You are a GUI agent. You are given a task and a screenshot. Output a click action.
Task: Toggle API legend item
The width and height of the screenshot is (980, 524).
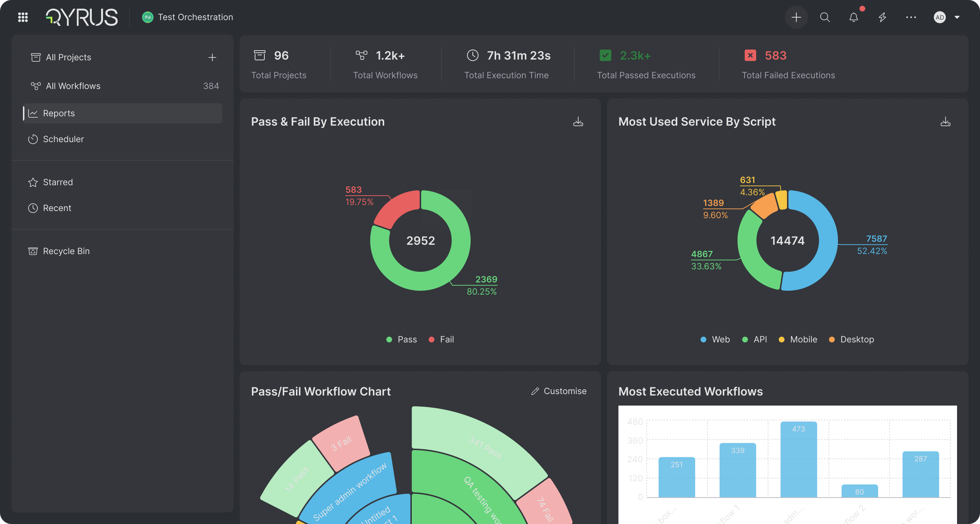coord(754,340)
